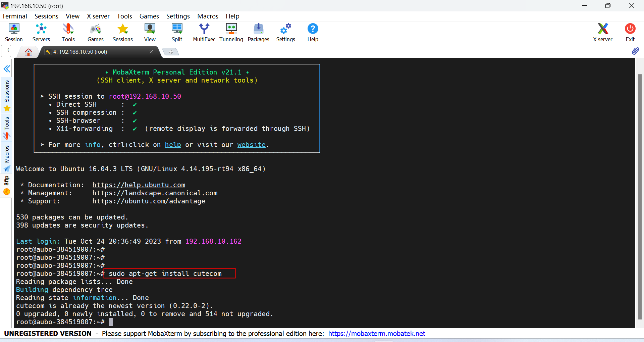Image resolution: width=644 pixels, height=342 pixels.
Task: Close the 192.168.10.50 (root) tab
Action: (x=151, y=52)
